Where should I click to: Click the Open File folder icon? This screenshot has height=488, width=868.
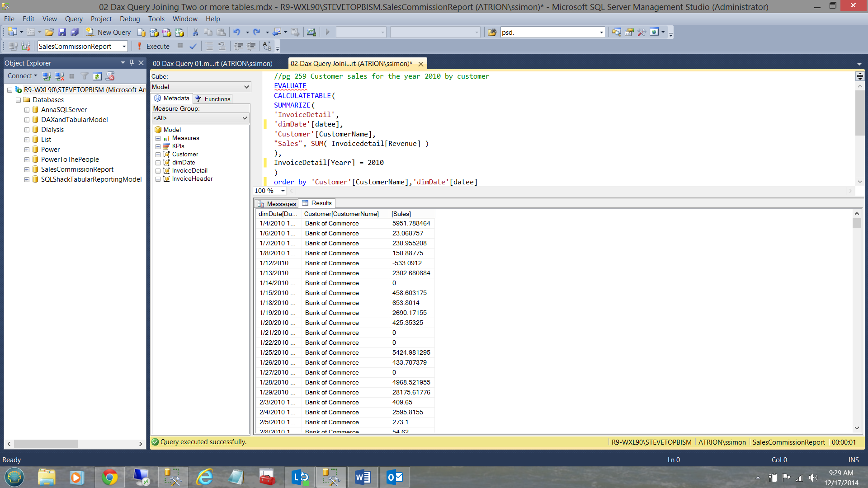(x=49, y=32)
